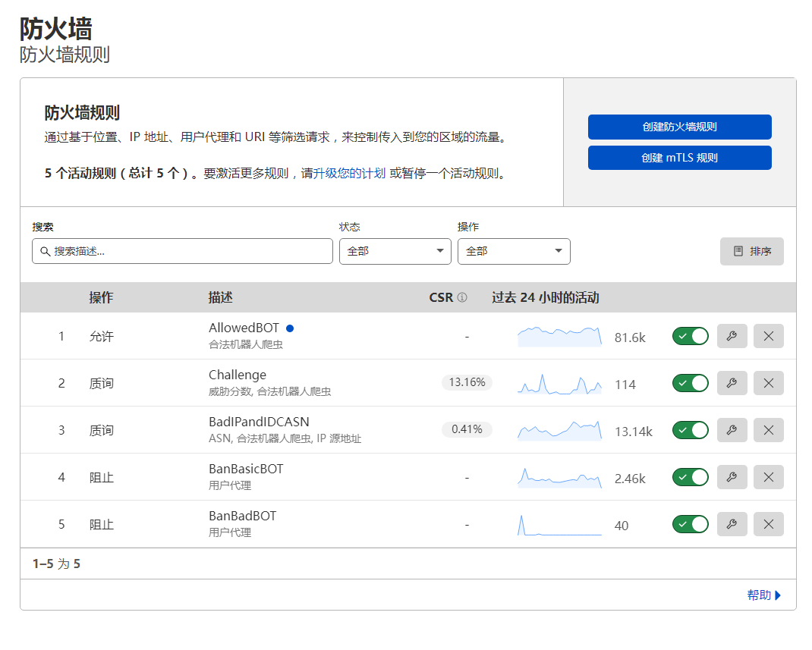Click the 创建 mTLS 规则 button
This screenshot has width=812, height=650.
pos(679,158)
